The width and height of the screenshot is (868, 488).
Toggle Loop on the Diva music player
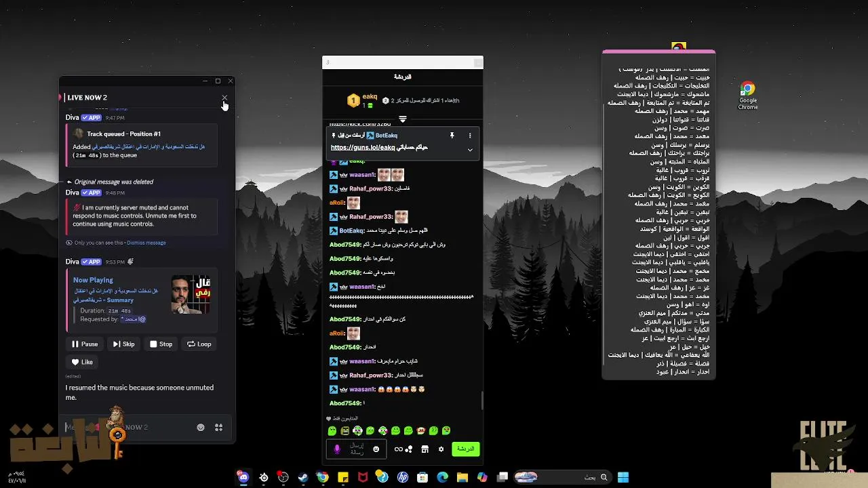199,344
